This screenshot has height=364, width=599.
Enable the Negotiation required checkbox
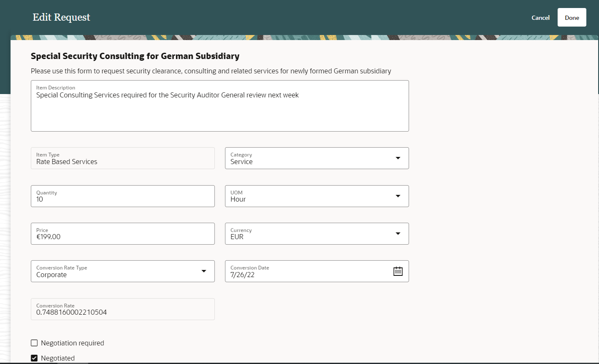pyautogui.click(x=34, y=343)
